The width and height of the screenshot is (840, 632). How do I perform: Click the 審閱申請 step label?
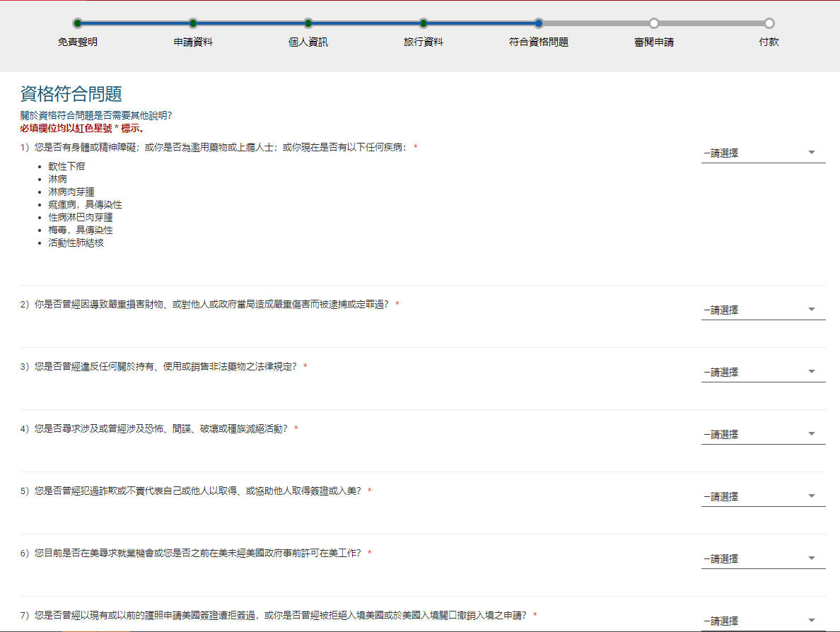point(654,42)
